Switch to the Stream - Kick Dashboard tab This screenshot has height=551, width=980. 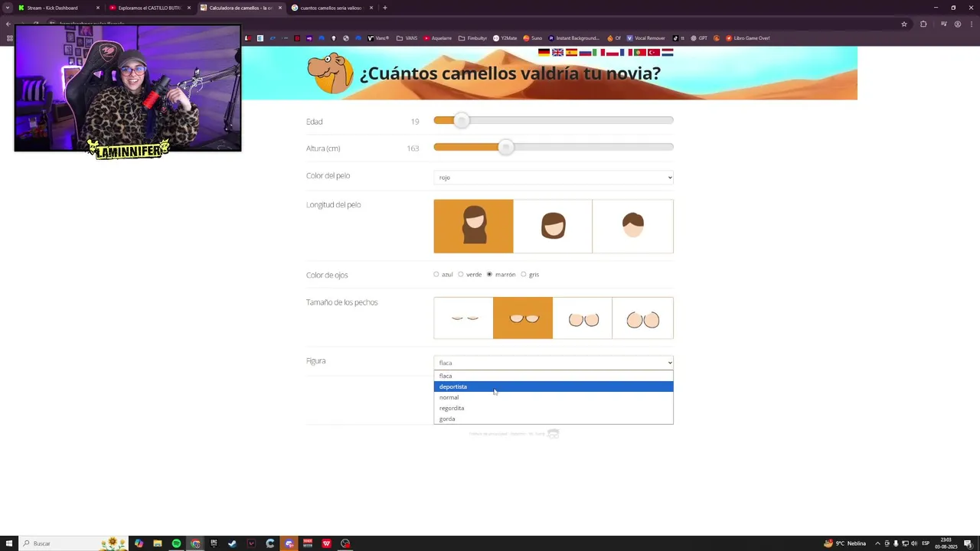(x=58, y=8)
